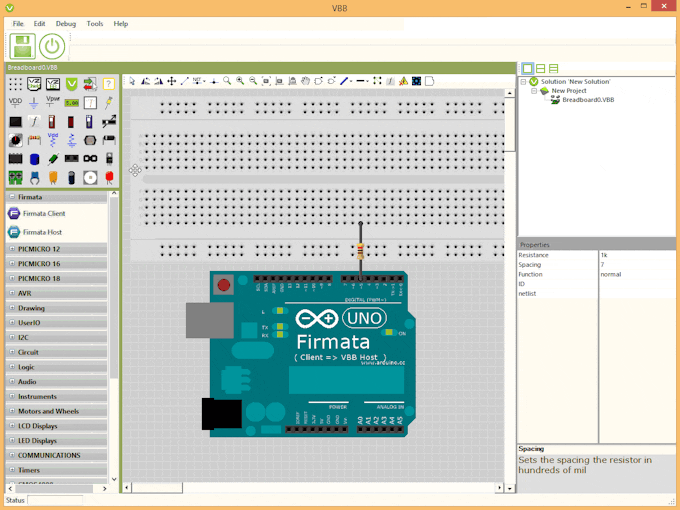Select the Firmata Host component

pos(41,232)
